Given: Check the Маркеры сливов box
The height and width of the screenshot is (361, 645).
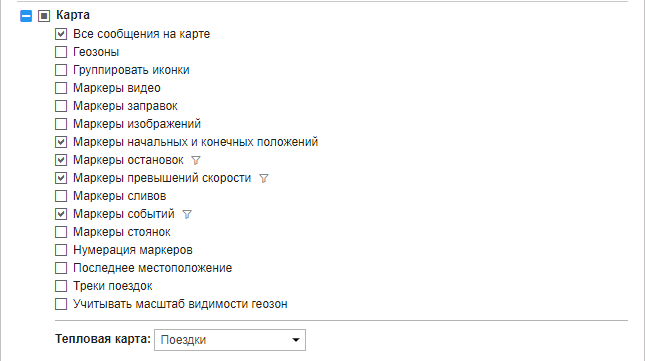Looking at the screenshot, I should point(61,196).
